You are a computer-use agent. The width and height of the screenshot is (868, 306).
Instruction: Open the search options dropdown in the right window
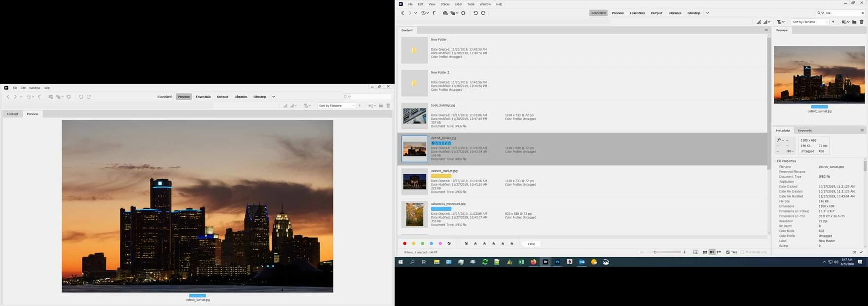[820, 13]
